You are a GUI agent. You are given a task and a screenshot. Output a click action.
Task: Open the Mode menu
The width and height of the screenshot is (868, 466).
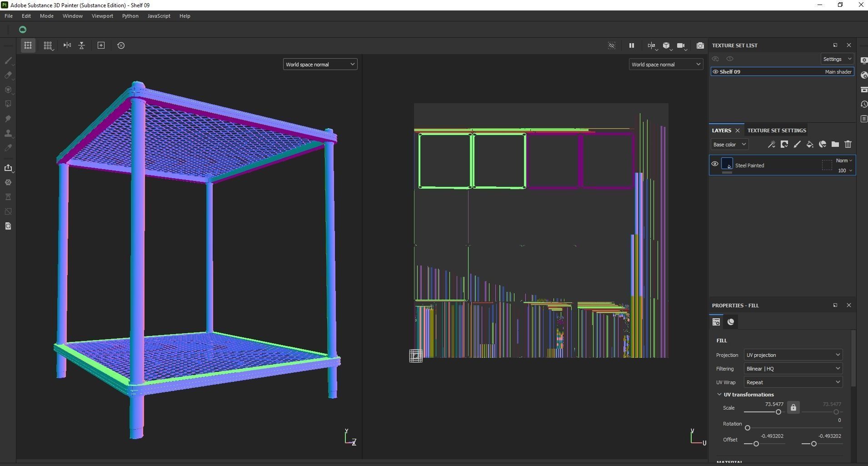pyautogui.click(x=47, y=16)
